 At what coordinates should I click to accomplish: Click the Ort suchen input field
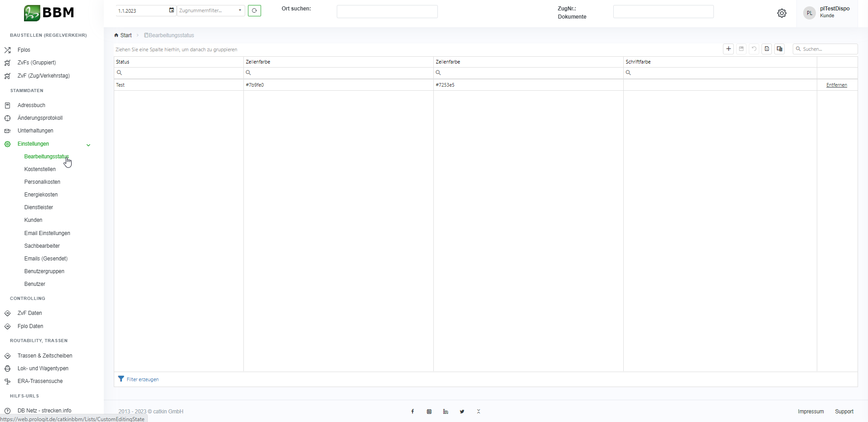click(x=387, y=12)
